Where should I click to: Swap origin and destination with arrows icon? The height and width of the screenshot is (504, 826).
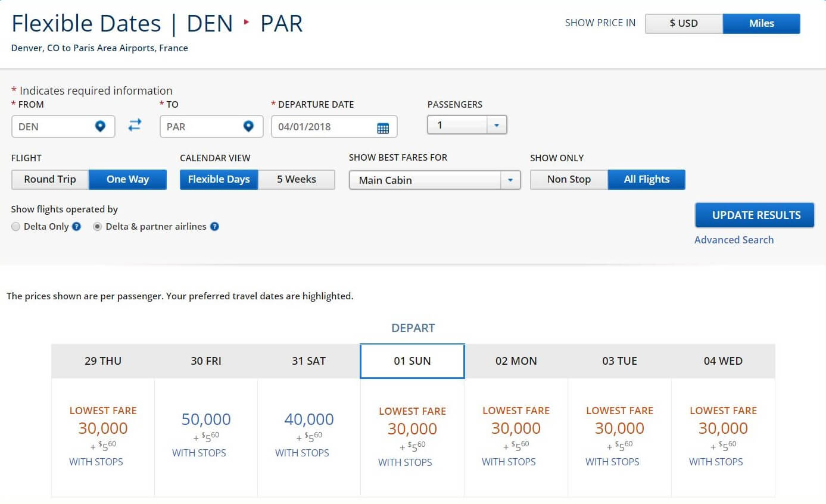pyautogui.click(x=135, y=125)
